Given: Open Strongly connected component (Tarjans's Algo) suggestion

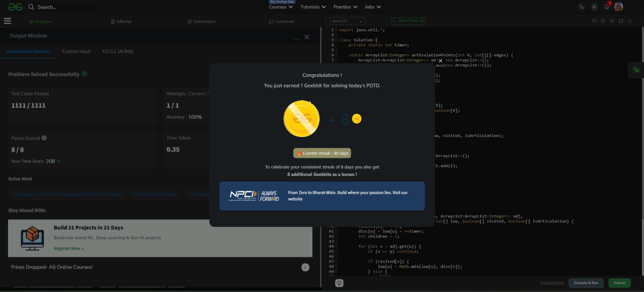Looking at the screenshot, I should [x=67, y=195].
